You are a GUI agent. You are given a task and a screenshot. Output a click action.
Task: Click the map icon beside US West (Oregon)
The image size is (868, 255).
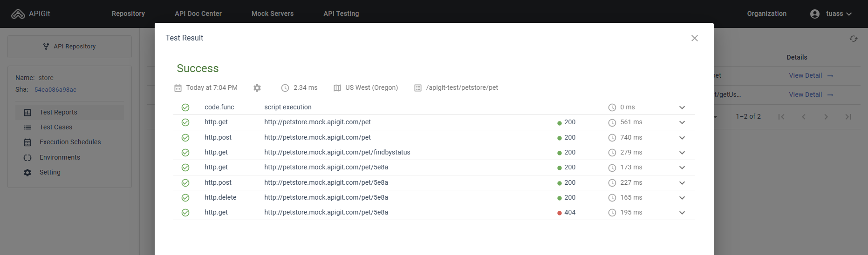[x=337, y=88]
